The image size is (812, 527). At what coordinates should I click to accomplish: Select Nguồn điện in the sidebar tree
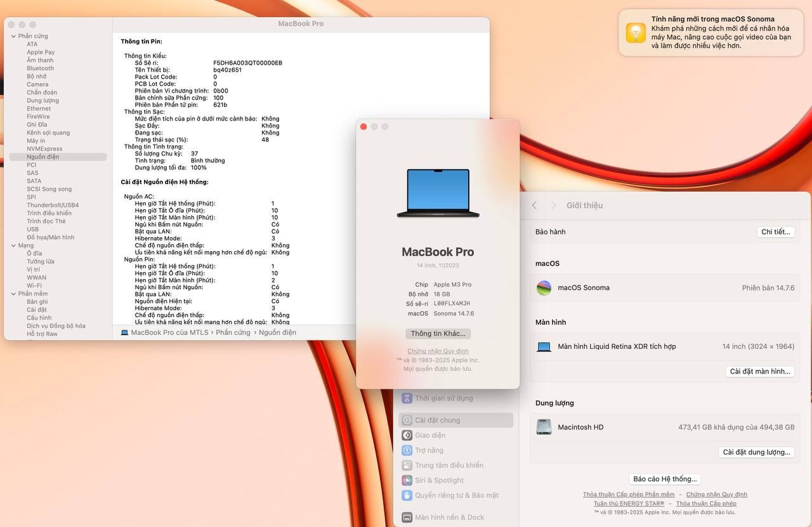click(x=58, y=157)
